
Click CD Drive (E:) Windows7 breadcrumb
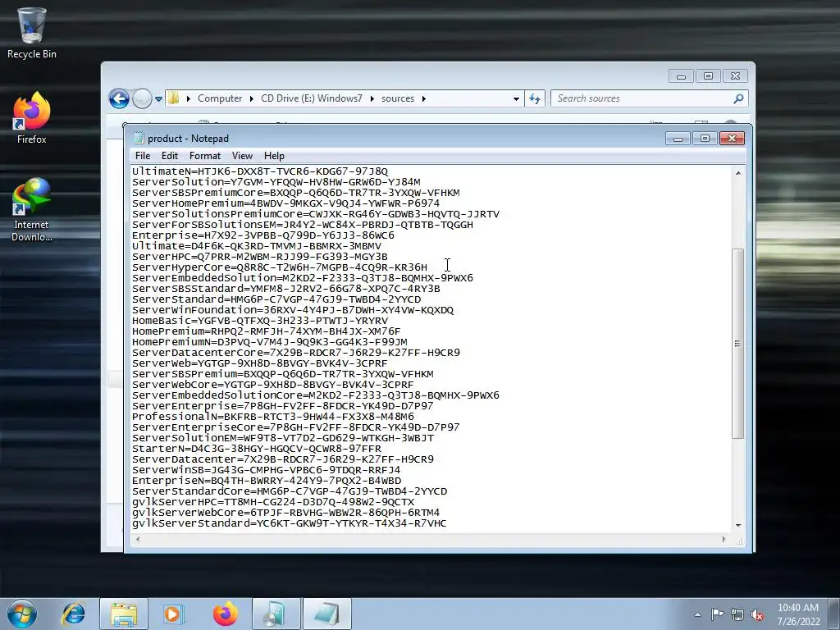point(311,98)
